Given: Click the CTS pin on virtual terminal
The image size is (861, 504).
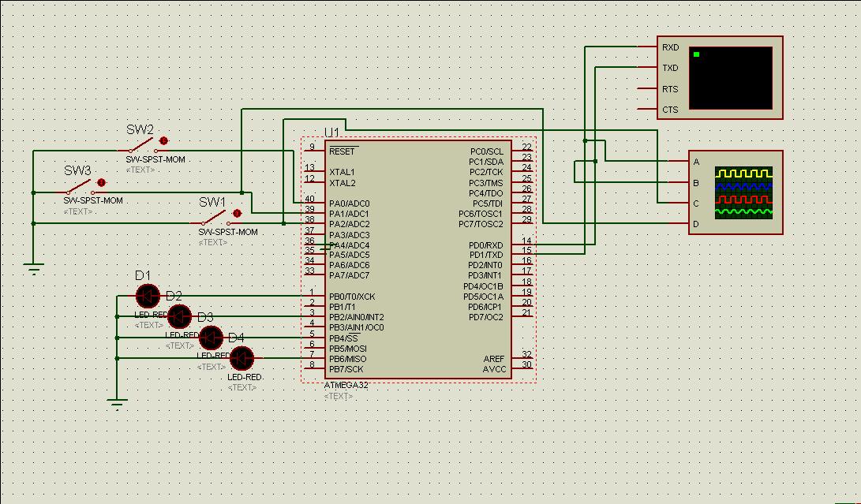Looking at the screenshot, I should (649, 110).
